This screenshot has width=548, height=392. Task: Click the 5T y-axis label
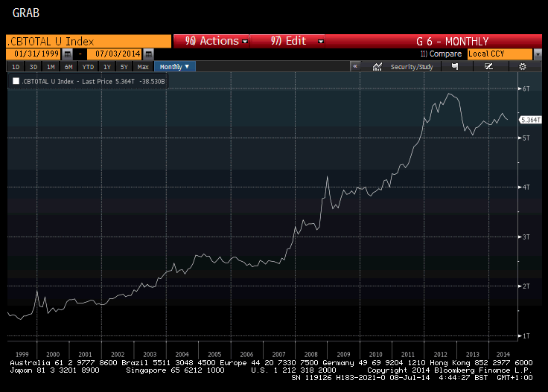[526, 138]
